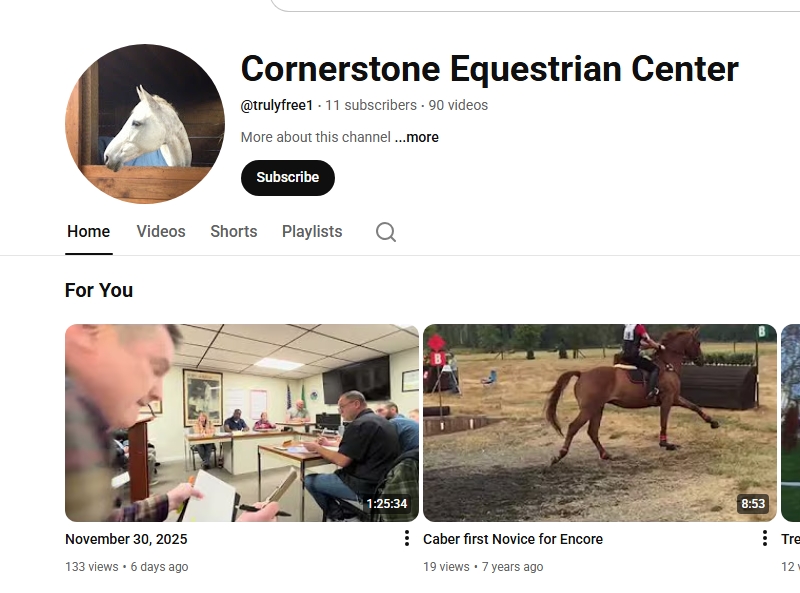Go to the Playlists tab

312,232
